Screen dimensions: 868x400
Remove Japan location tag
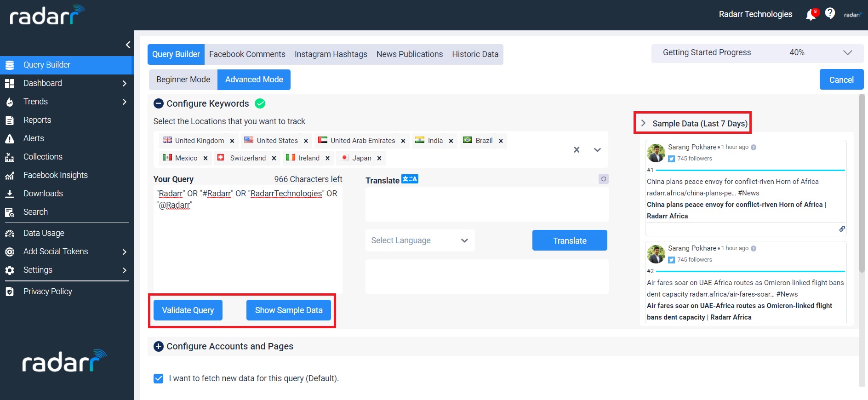379,158
